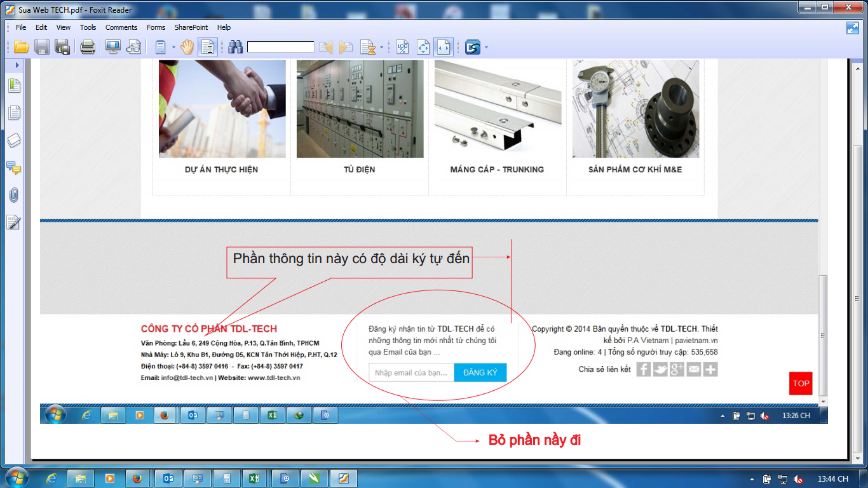Image resolution: width=868 pixels, height=488 pixels.
Task: Open the Edit menu
Action: click(41, 27)
